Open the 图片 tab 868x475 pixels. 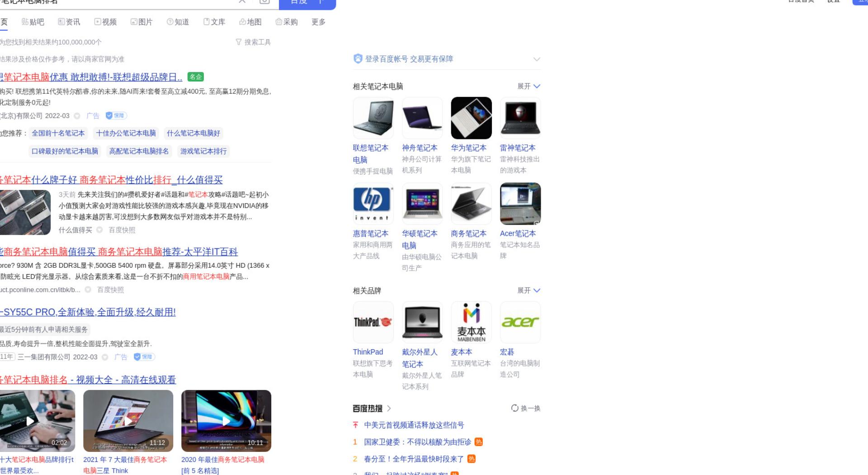[x=142, y=22]
